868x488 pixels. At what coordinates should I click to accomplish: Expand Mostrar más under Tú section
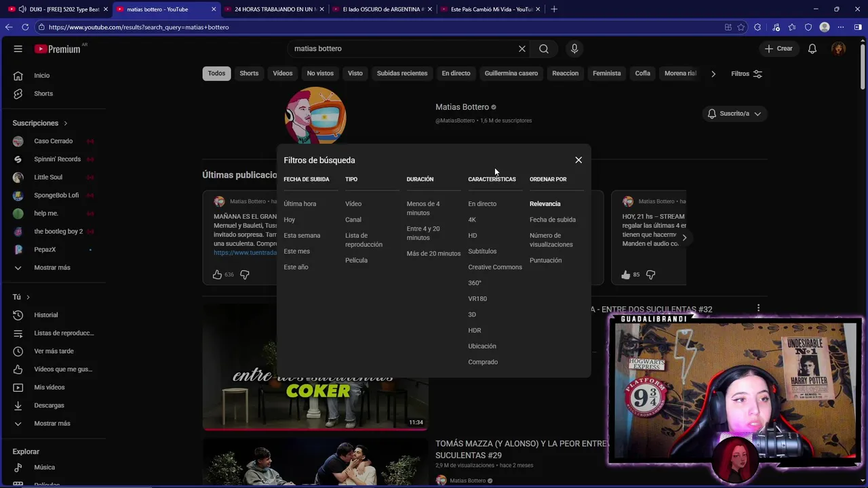pyautogui.click(x=53, y=424)
